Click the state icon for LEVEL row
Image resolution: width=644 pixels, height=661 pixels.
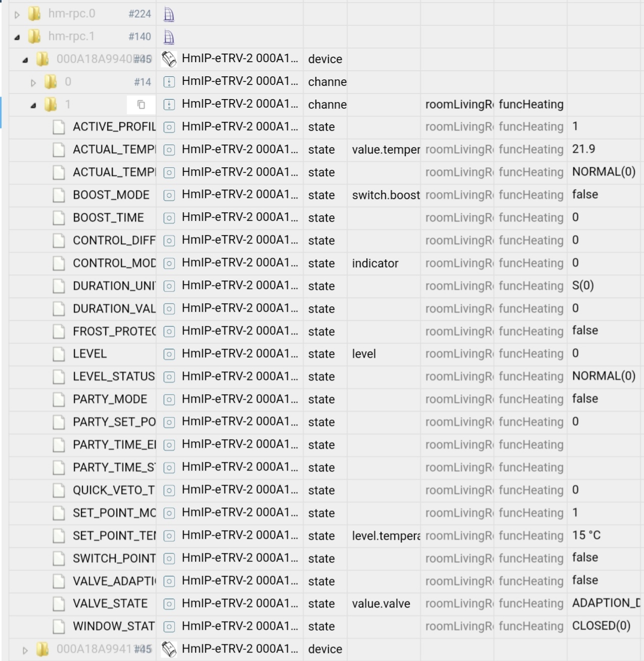coord(169,354)
